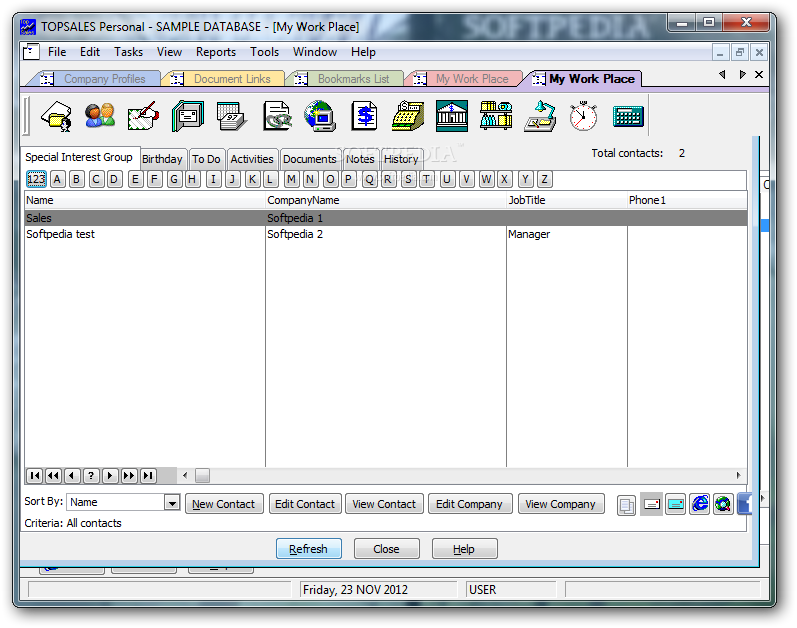Click the Refresh button
Screen dimensions: 797x628
click(309, 549)
